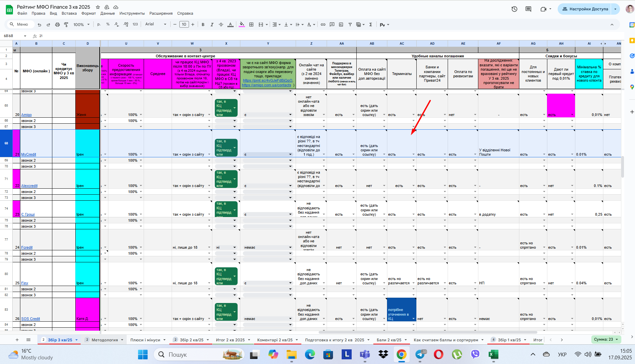This screenshot has height=364, width=635.
Task: Open dropdown in SOS Credit terminals cell
Action: pyautogui.click(x=413, y=319)
